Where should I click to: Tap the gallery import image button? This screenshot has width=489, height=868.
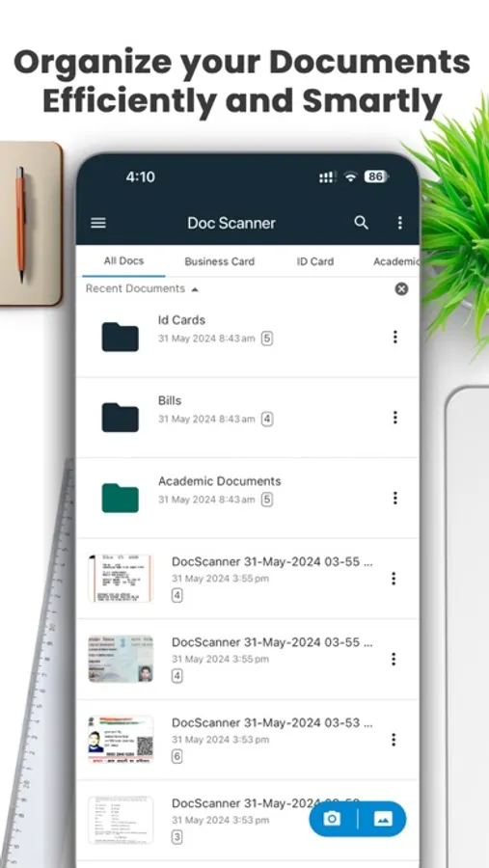383,819
